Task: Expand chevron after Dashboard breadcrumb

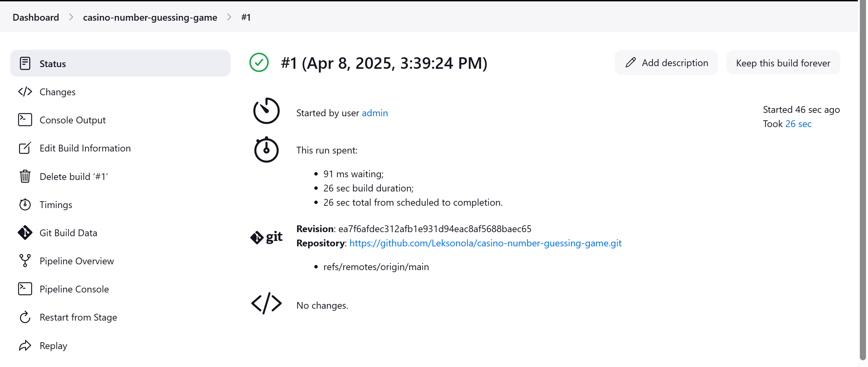Action: (x=71, y=17)
